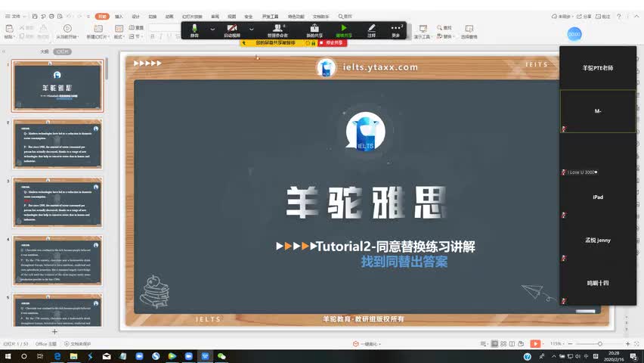644x363 pixels.
Task: Open the Section (节) dropdown in ribbon
Action: [136, 36]
